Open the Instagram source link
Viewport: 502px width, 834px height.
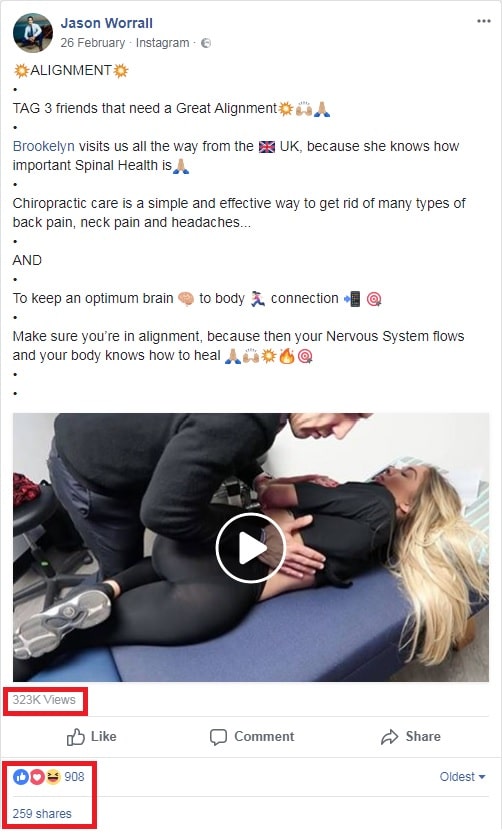pyautogui.click(x=162, y=43)
